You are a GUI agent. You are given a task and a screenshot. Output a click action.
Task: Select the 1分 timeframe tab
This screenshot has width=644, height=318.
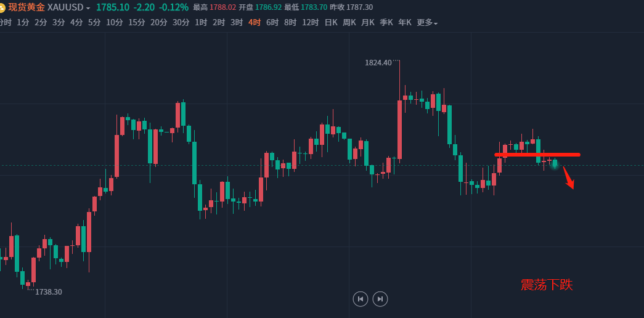(23, 23)
